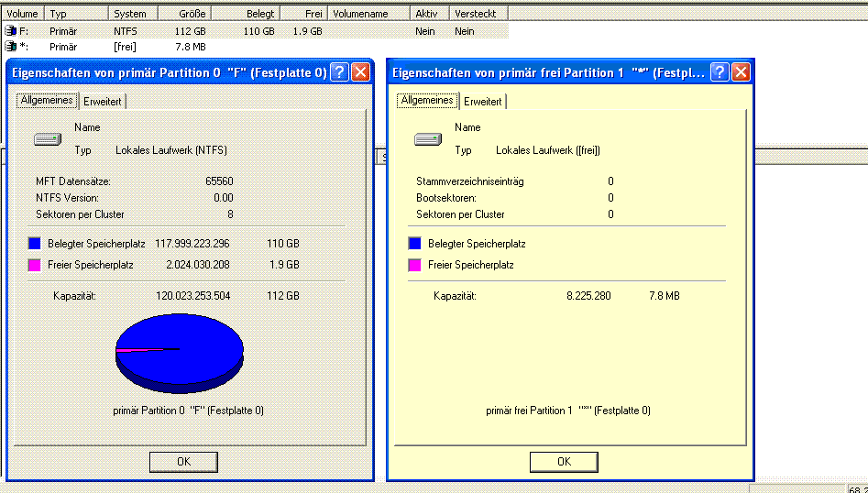The image size is (868, 493).
Task: Click "Stammverzeichniseinträg" label
Action: pos(470,181)
